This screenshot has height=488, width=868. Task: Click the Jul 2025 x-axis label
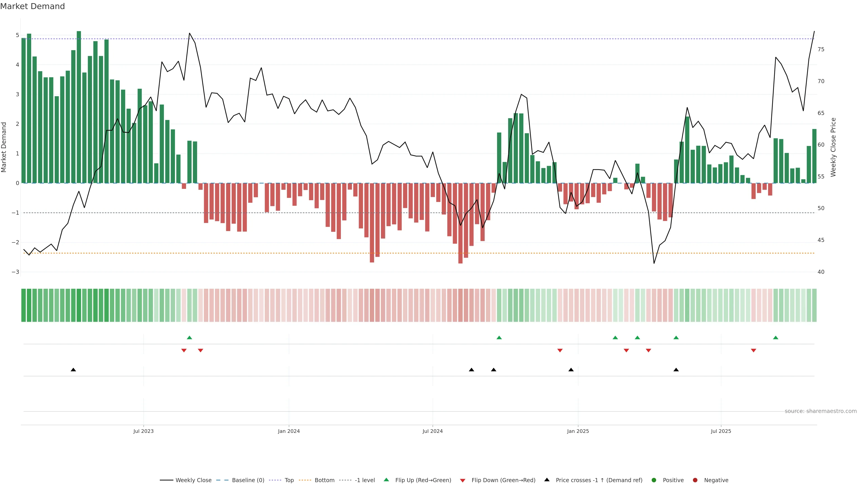click(721, 431)
